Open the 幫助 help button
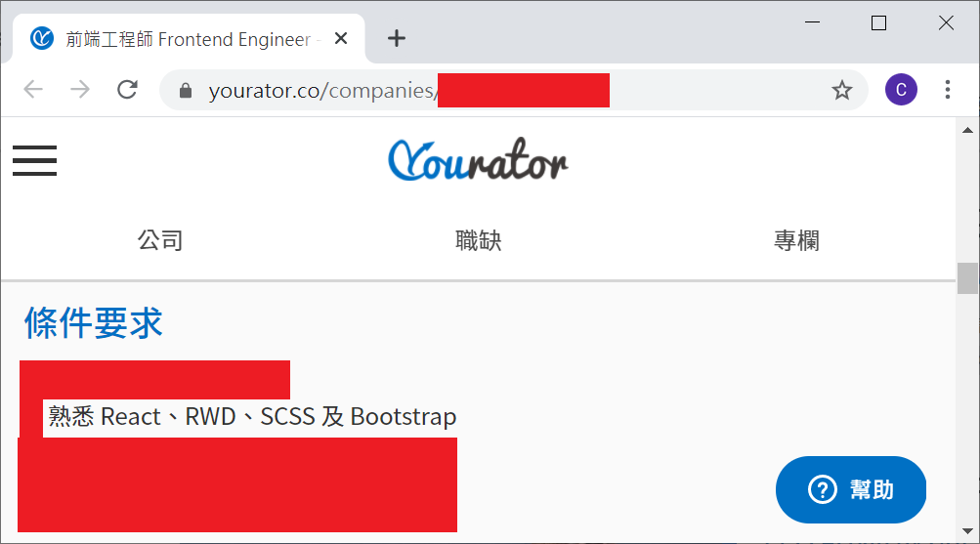 pyautogui.click(x=851, y=489)
